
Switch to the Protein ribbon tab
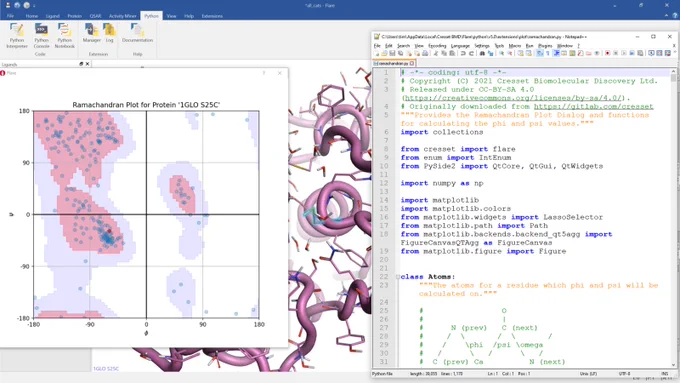click(75, 16)
